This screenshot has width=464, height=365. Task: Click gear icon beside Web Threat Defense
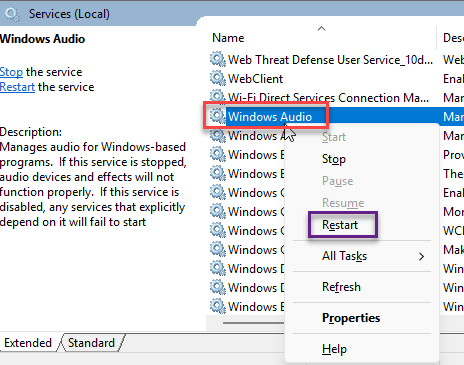pos(218,59)
